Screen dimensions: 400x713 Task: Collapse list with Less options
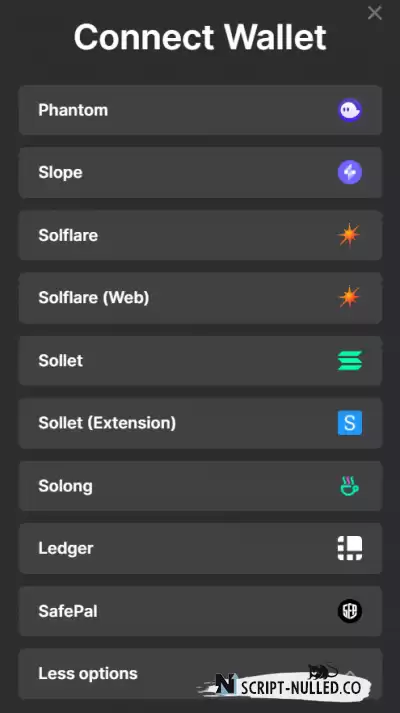pos(200,673)
